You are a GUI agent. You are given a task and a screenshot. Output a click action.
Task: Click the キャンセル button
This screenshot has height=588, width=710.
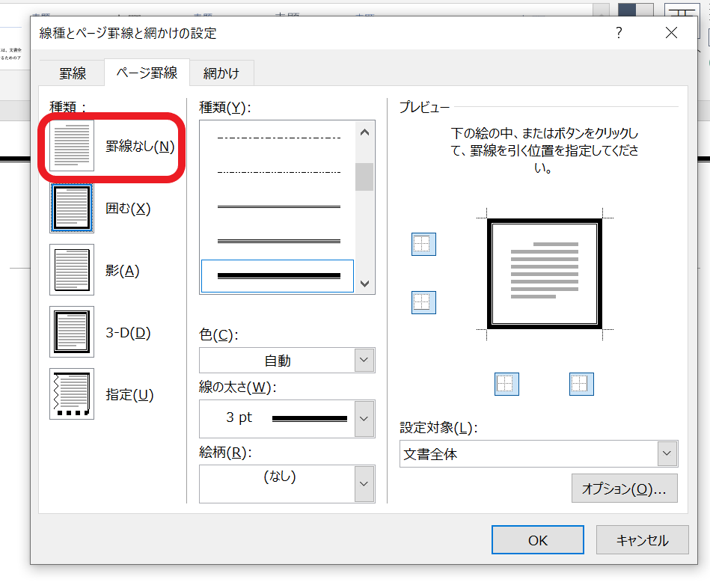coord(642,540)
